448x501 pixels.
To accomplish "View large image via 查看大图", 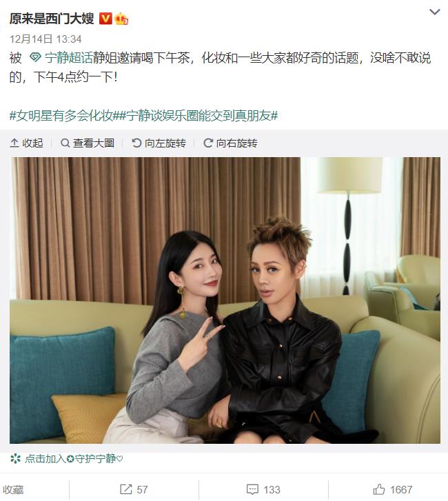I will pyautogui.click(x=88, y=143).
